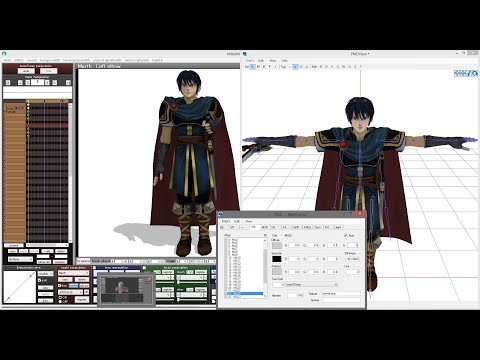Switch to the Bone tab in PMD editor
This screenshot has height=360, width=480.
265,227
